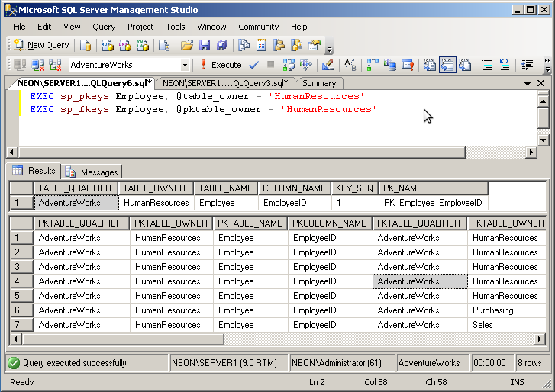
Task: Click the results grid scroll right arrow
Action: [539, 339]
